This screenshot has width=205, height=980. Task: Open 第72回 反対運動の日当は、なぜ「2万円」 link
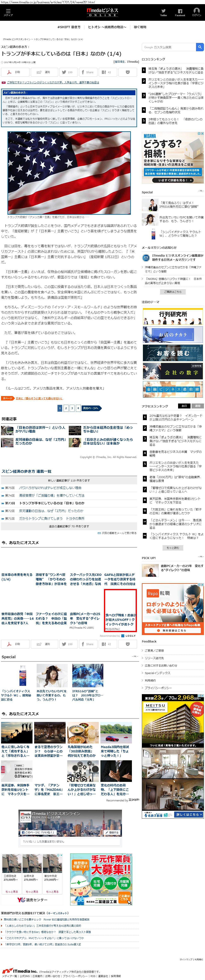click(x=51, y=511)
